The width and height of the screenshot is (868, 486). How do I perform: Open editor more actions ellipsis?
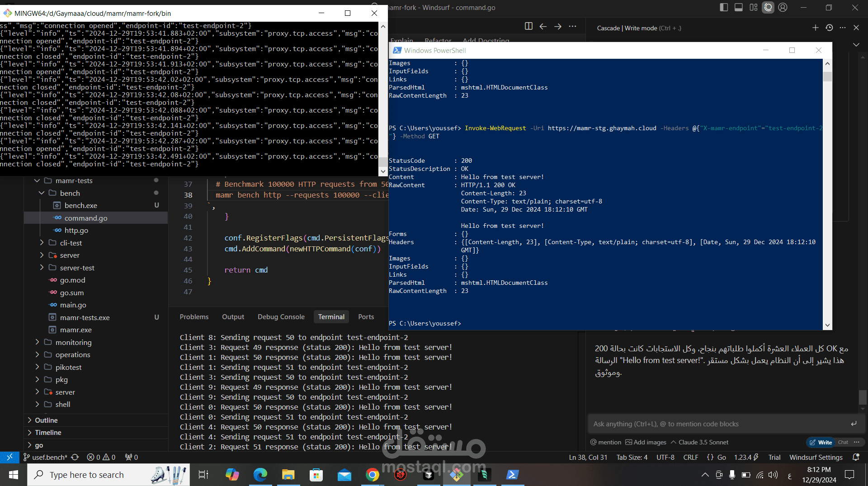572,26
